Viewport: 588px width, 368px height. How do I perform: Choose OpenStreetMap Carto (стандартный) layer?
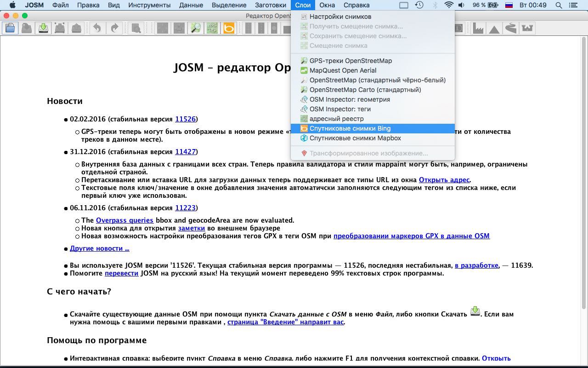click(x=373, y=90)
